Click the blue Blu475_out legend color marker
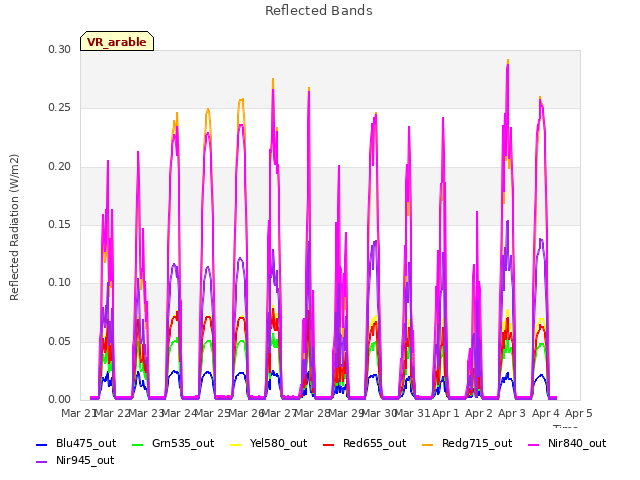The image size is (640, 480). pos(42,444)
